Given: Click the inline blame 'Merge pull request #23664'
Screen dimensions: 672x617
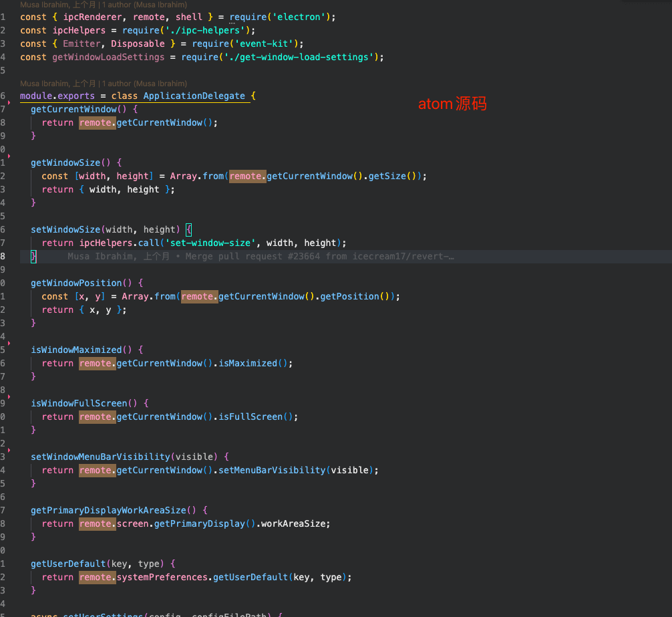Looking at the screenshot, I should (x=261, y=257).
